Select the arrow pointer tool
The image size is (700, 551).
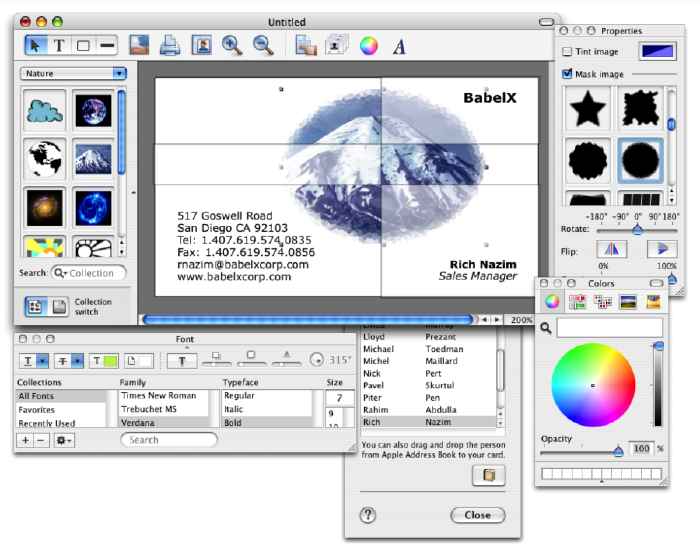[35, 45]
